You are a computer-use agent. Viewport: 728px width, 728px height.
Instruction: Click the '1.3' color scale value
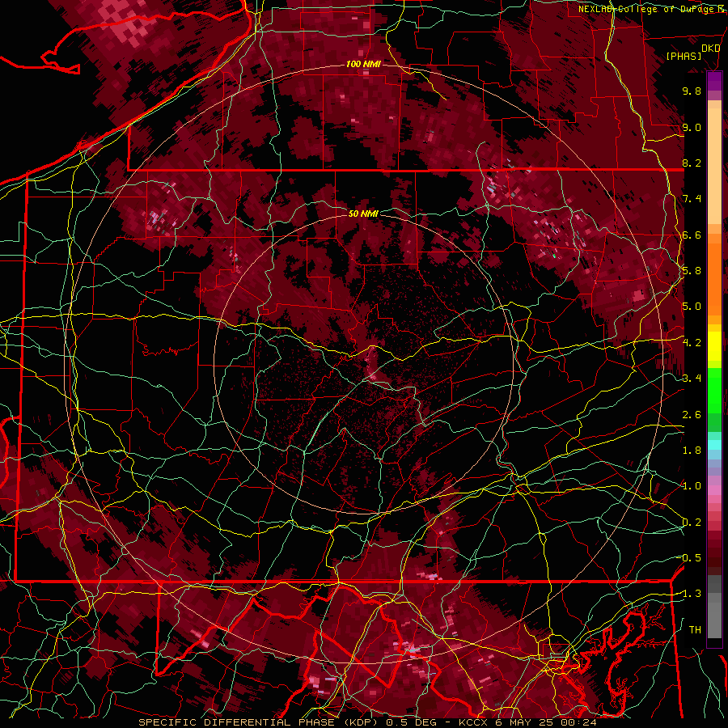pos(692,594)
